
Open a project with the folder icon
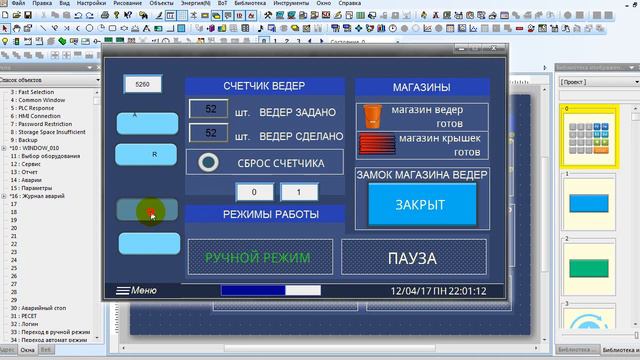point(17,16)
